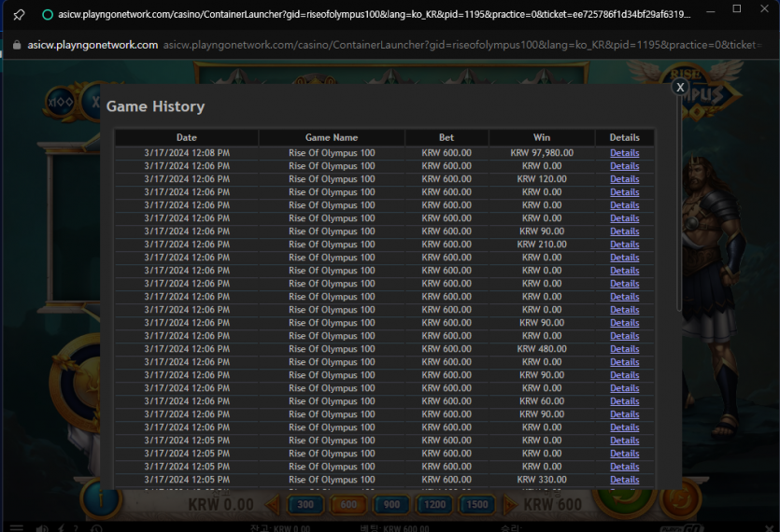
Task: Open the hamburger menu in bottom bar
Action: point(17,528)
